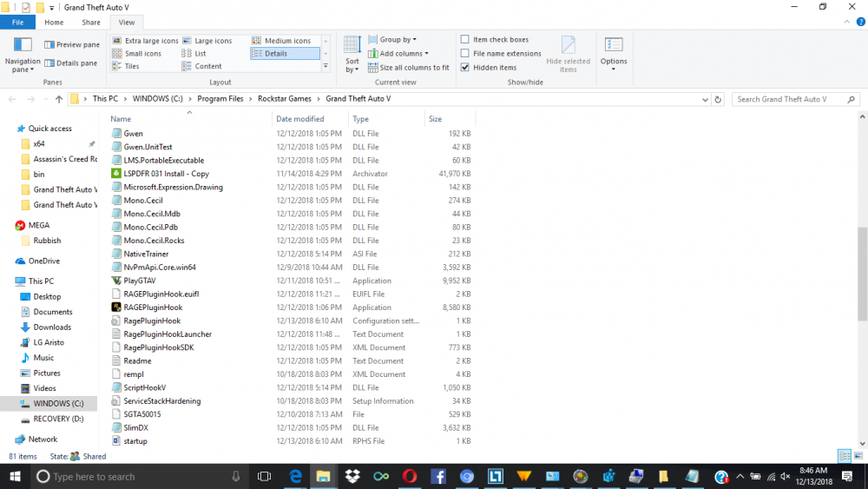Screen dimensions: 868x489
Task: Toggle the Details pane
Action: tap(71, 63)
